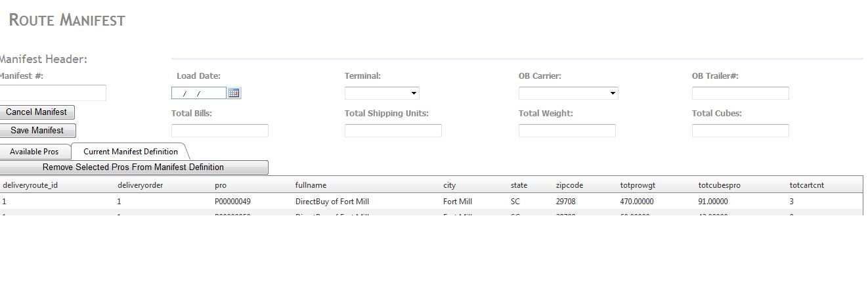Image resolution: width=868 pixels, height=285 pixels.
Task: Click the OB Trailer# text box
Action: coord(740,93)
